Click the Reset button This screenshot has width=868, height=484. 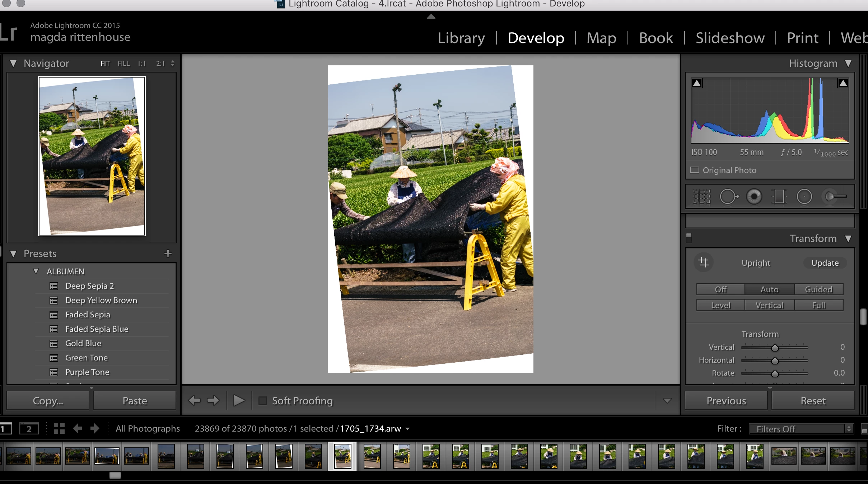point(813,401)
